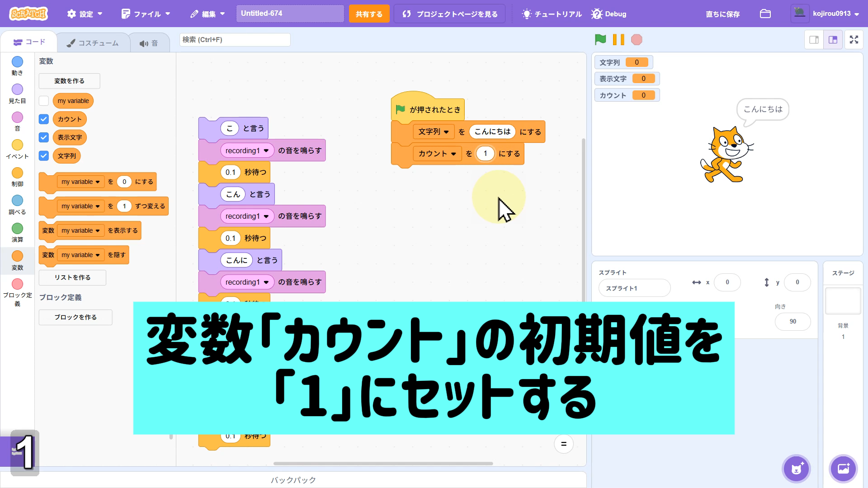Screen dimensions: 868x488
Task: Open the My Stuff folder icon
Action: [x=765, y=14]
